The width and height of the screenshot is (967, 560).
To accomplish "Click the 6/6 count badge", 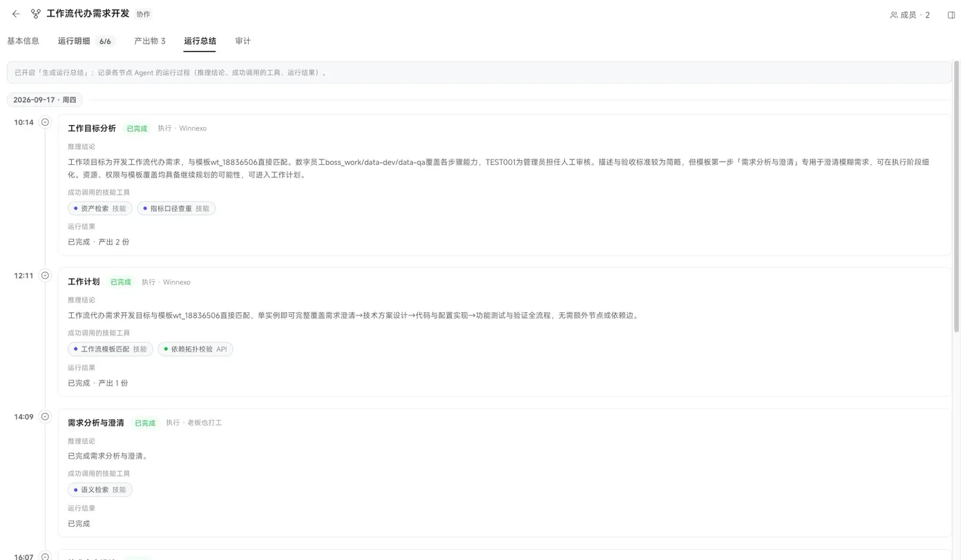I will click(105, 41).
